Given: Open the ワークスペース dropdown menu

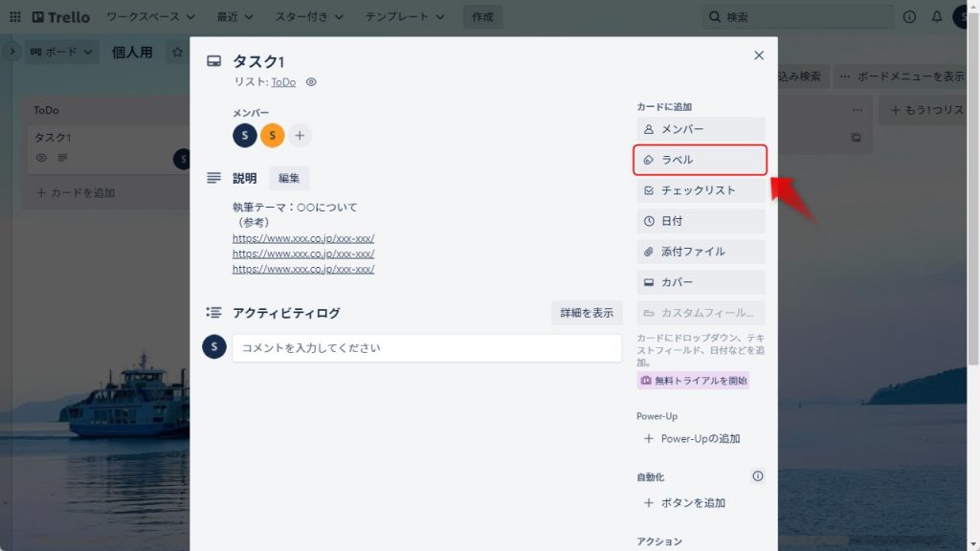Looking at the screenshot, I should click(150, 17).
